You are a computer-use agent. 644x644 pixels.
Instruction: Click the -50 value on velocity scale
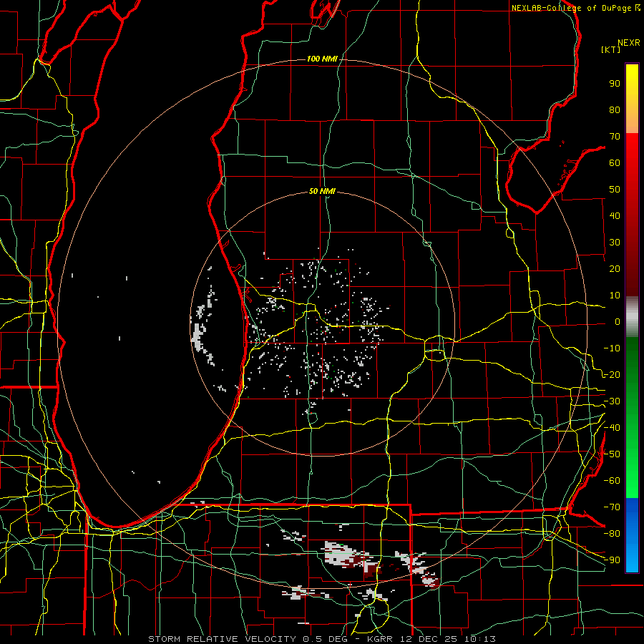coord(612,454)
